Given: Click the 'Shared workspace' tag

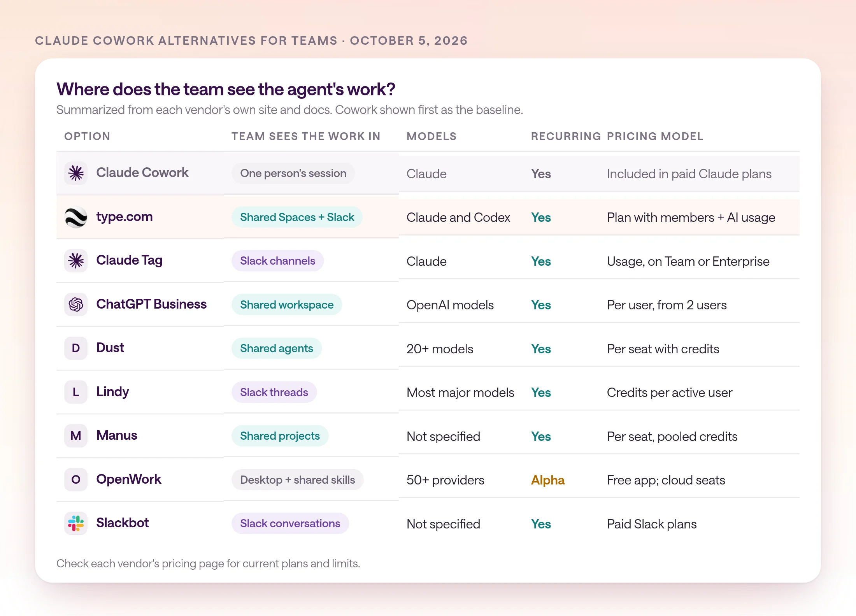Looking at the screenshot, I should click(287, 305).
